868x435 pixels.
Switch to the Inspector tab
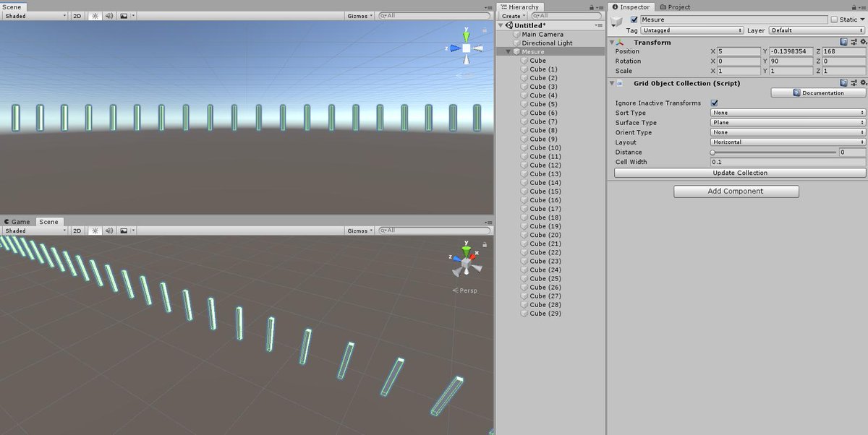click(631, 7)
